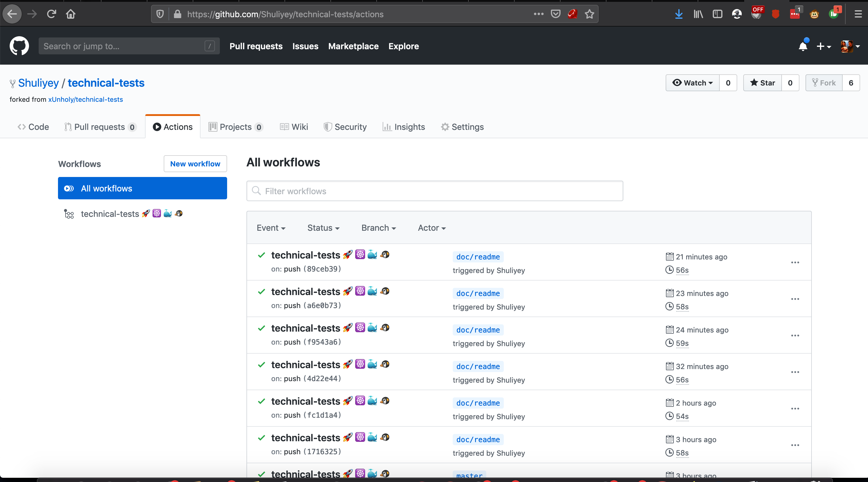This screenshot has height=482, width=868.
Task: Open the create new plus dropdown
Action: point(823,46)
